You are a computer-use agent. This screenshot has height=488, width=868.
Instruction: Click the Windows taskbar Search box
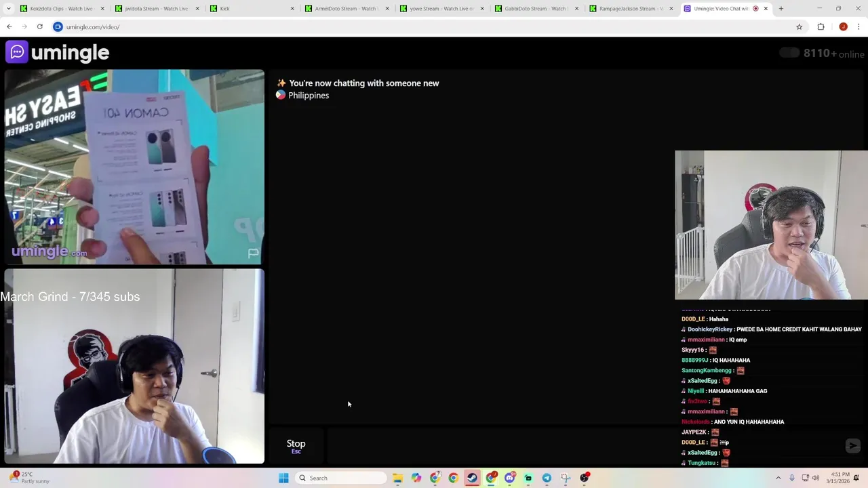[x=341, y=478]
